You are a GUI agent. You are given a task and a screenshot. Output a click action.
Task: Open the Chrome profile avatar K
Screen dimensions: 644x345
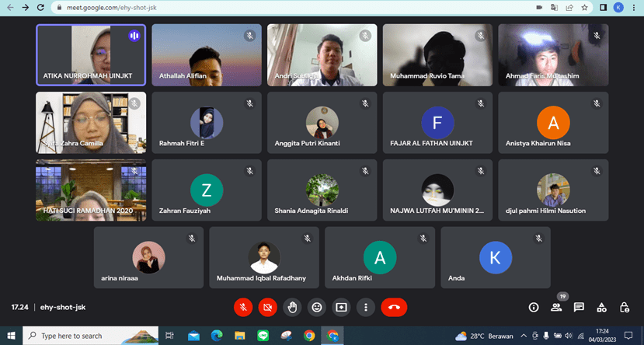tap(618, 7)
